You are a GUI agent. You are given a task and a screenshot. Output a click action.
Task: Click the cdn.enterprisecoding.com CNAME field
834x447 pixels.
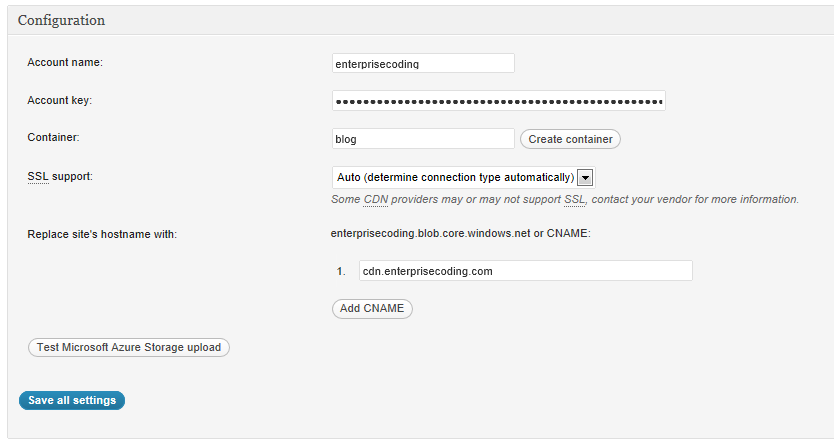click(526, 271)
